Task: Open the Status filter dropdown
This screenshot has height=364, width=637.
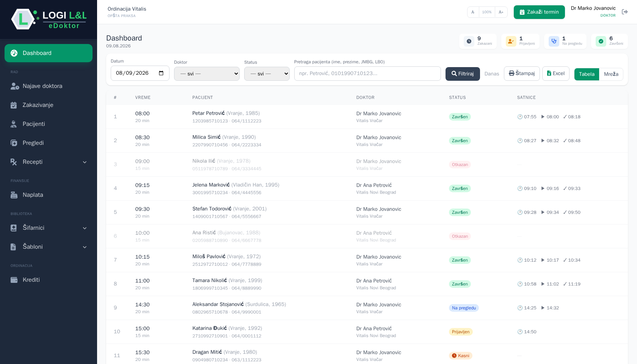Action: tap(267, 74)
